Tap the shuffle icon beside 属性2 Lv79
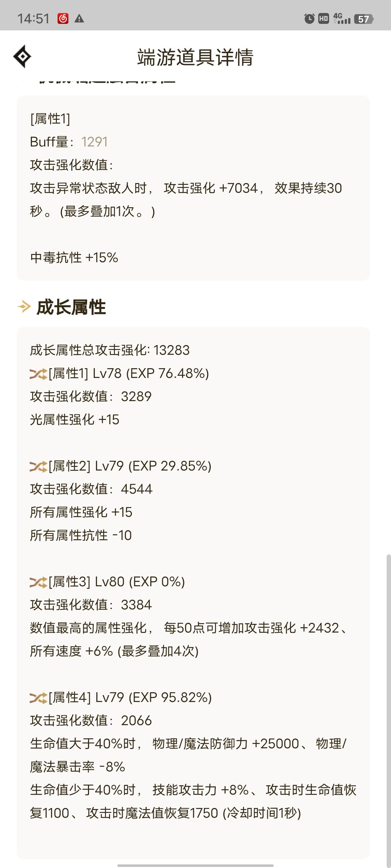This screenshot has width=391, height=868. coord(38,466)
